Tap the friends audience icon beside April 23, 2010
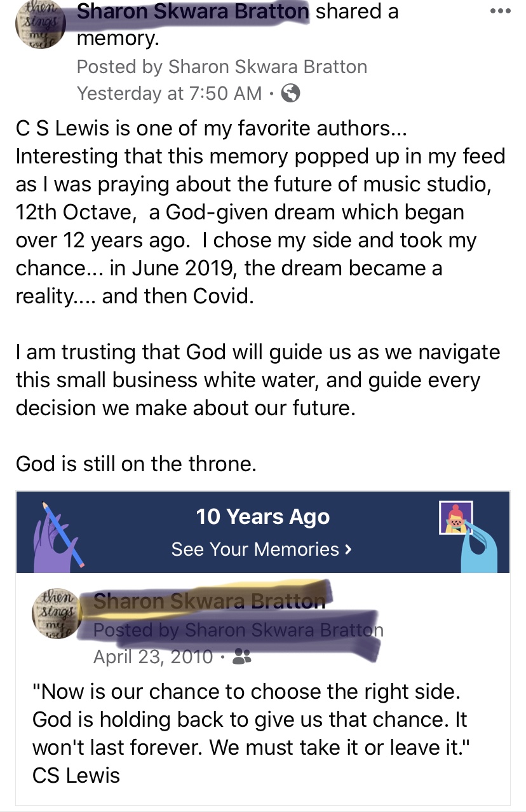Screen dimensions: 526x812 tap(241, 656)
